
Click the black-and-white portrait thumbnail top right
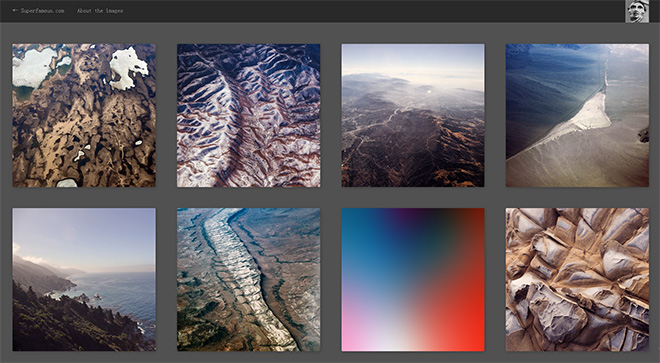point(637,11)
